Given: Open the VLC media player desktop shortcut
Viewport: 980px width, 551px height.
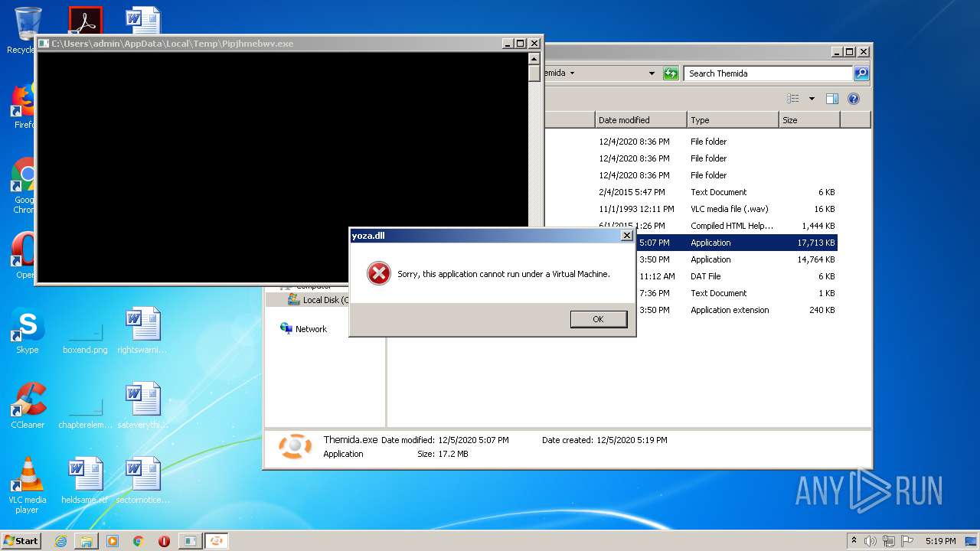Looking at the screenshot, I should tap(28, 485).
